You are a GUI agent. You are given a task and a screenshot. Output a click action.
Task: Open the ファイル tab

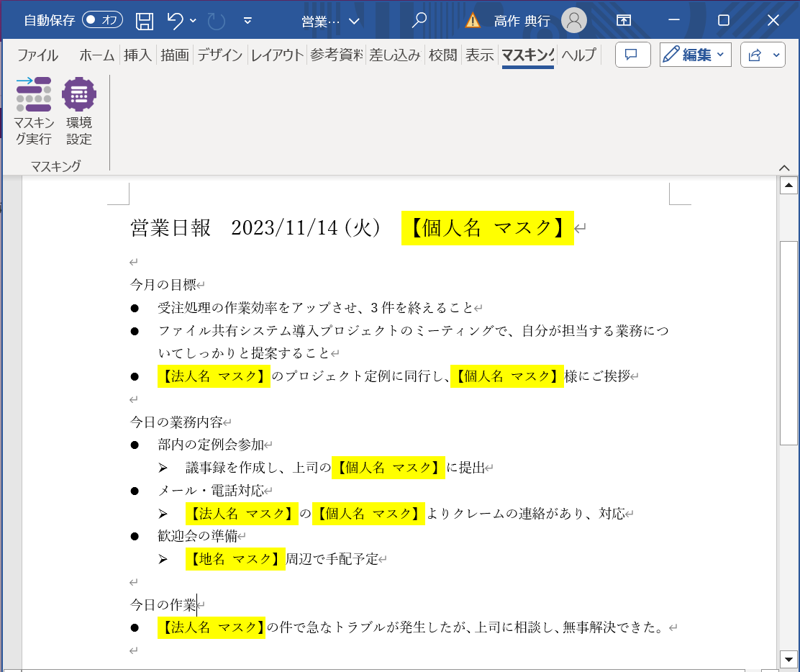(37, 55)
